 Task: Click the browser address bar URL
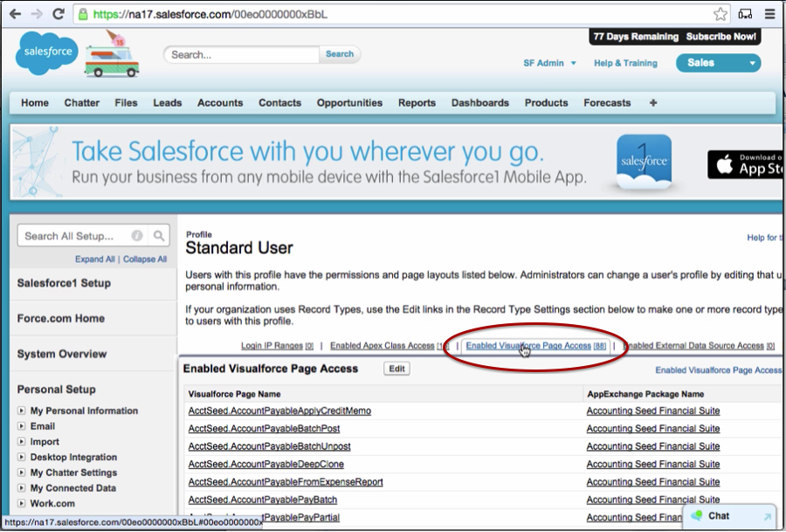click(210, 14)
